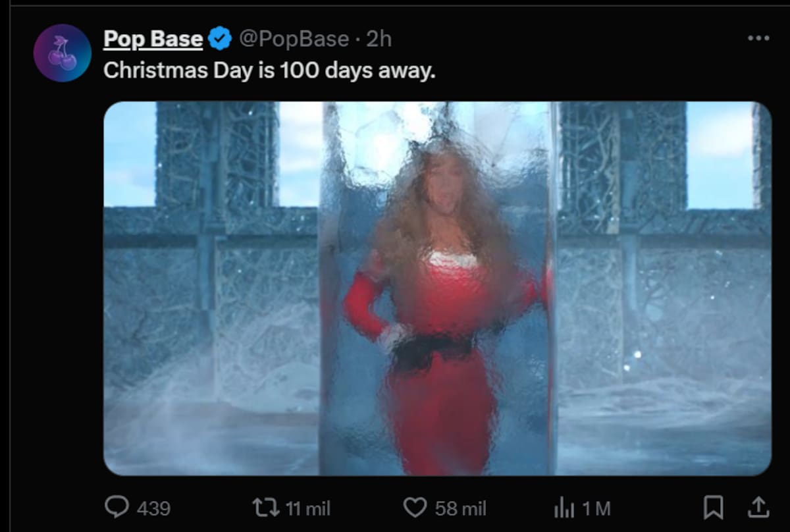Image resolution: width=790 pixels, height=532 pixels.
Task: Open the view analytics bar chart icon
Action: (x=564, y=507)
